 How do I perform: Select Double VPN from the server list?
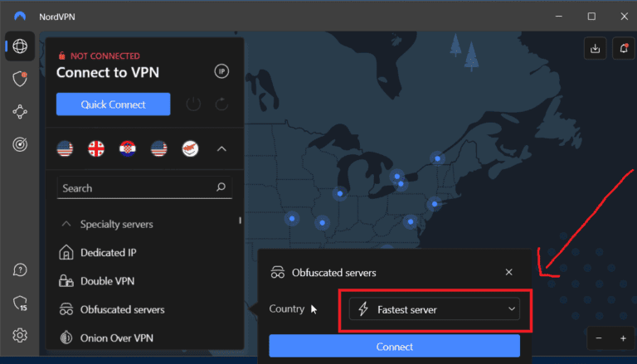[x=108, y=281]
